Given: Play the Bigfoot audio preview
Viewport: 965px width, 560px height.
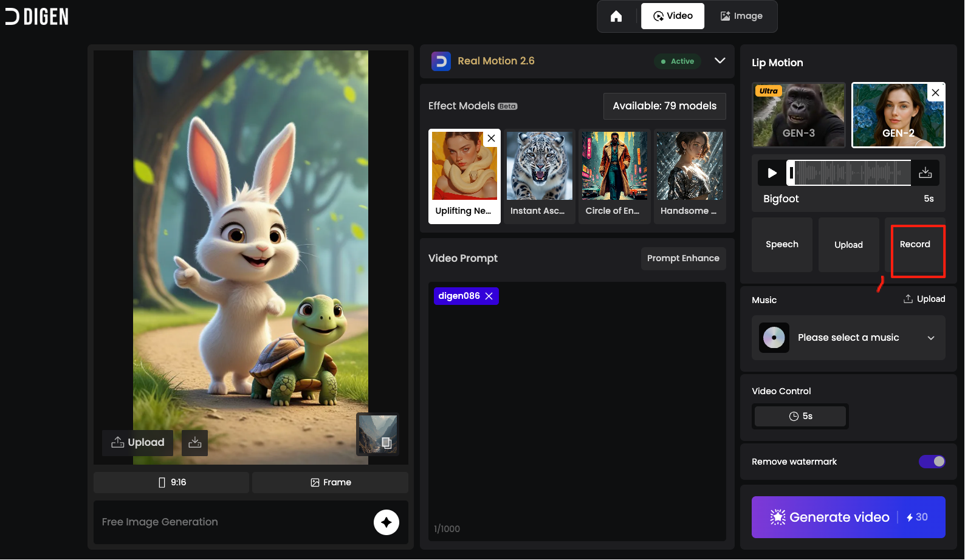Looking at the screenshot, I should (x=772, y=173).
